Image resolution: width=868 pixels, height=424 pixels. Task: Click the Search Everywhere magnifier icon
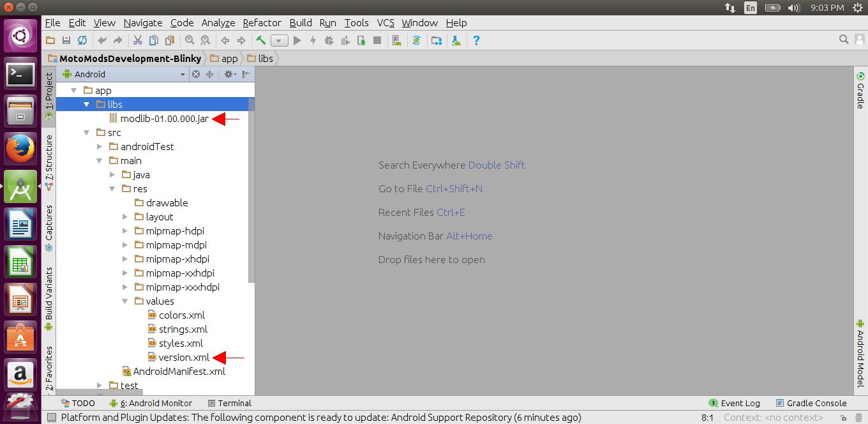[x=843, y=40]
